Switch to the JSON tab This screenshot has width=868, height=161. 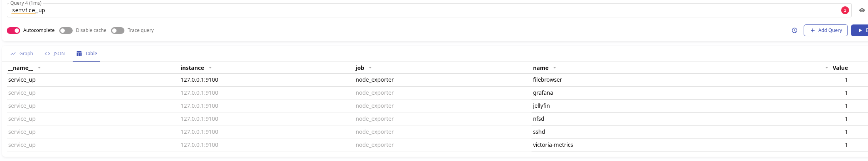[x=55, y=54]
